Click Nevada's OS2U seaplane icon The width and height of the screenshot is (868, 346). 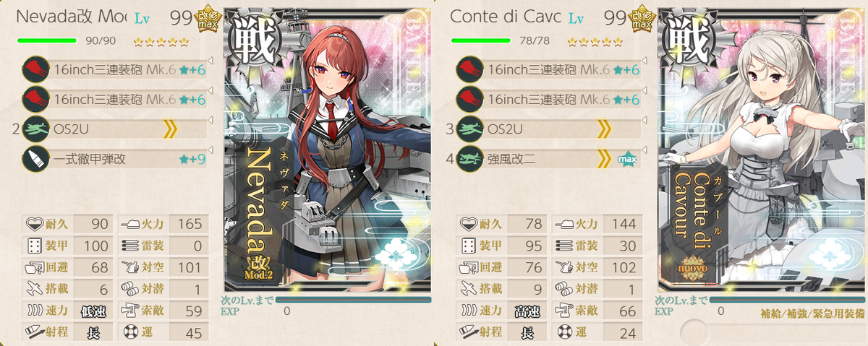pyautogui.click(x=35, y=129)
